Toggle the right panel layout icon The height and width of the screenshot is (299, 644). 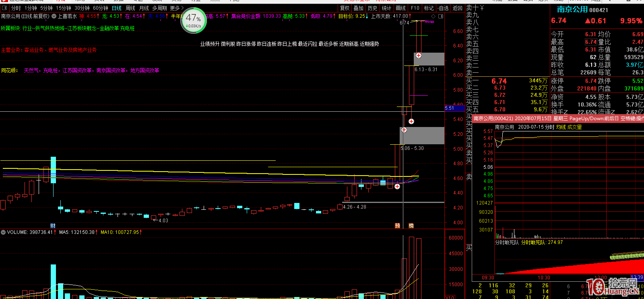pyautogui.click(x=441, y=16)
